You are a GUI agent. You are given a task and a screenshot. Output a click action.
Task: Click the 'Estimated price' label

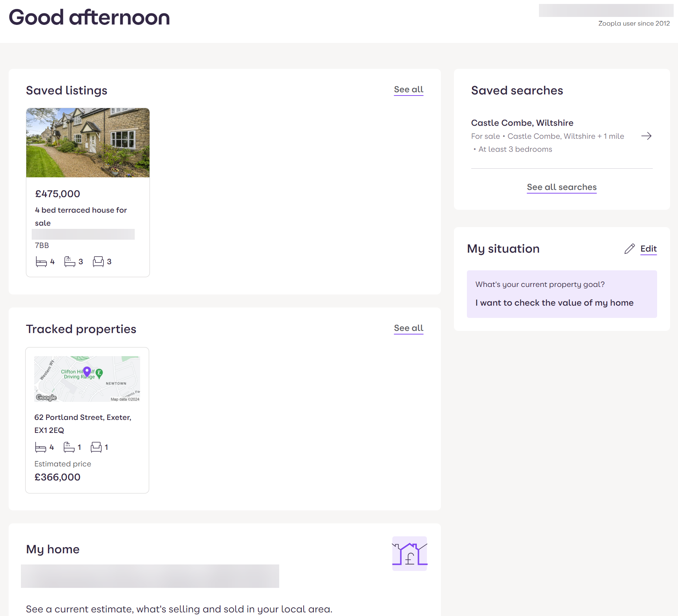[63, 464]
